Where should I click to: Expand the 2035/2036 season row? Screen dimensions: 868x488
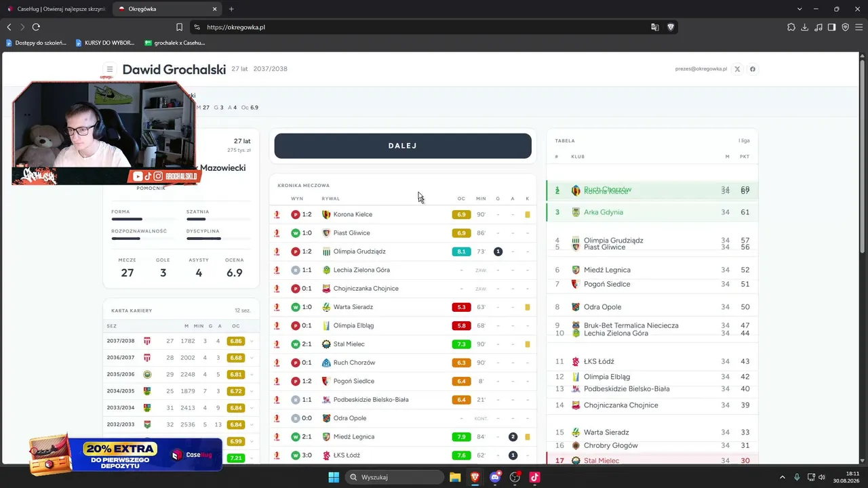pyautogui.click(x=252, y=374)
